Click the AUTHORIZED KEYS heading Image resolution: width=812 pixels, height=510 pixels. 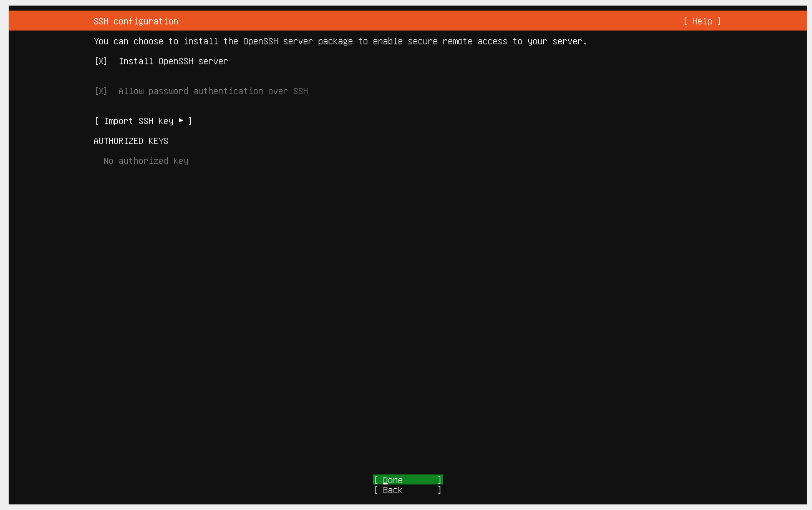(x=131, y=141)
